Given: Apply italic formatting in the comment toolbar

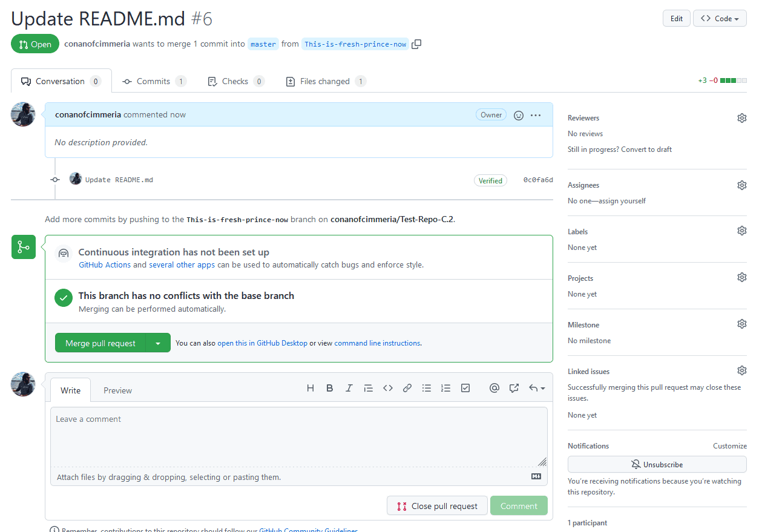Looking at the screenshot, I should (x=349, y=388).
